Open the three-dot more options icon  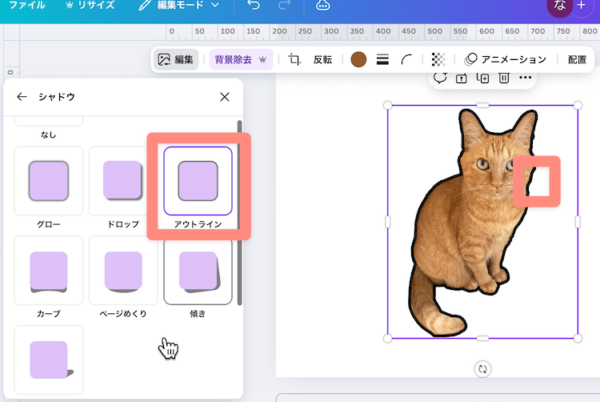525,78
